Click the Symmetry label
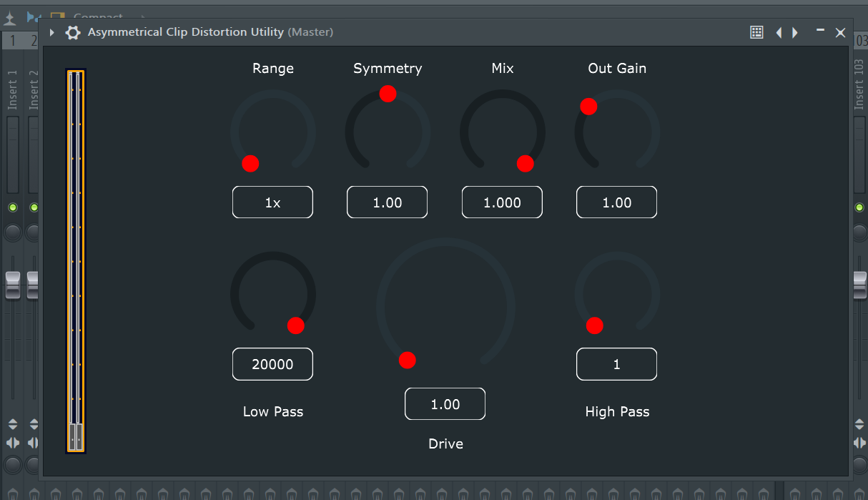Viewport: 868px width, 500px height. click(x=388, y=69)
